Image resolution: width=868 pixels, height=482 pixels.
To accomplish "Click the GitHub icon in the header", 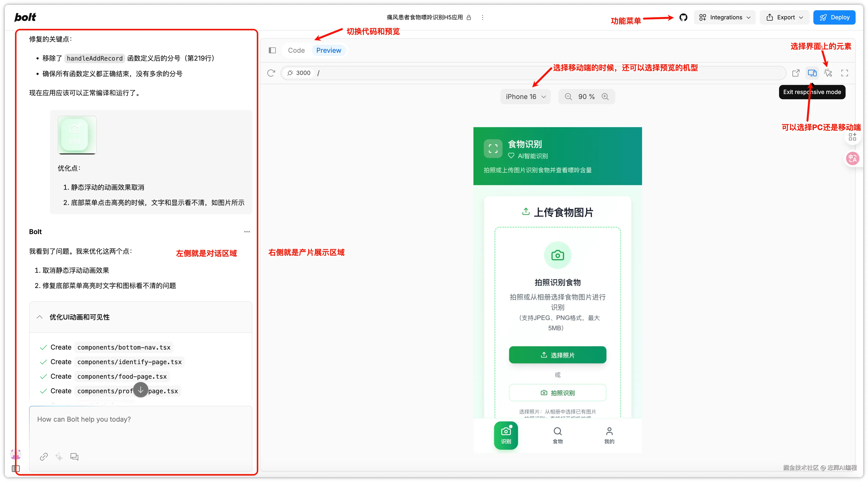I will click(x=683, y=17).
